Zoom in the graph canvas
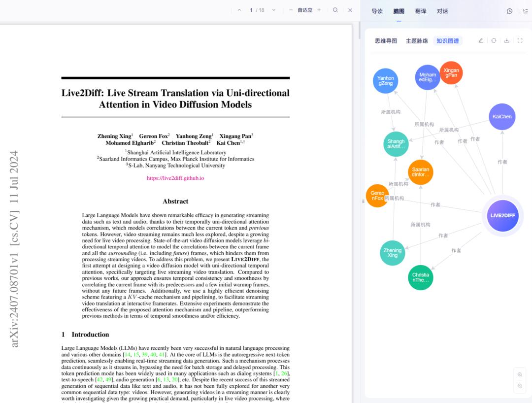Viewport: 532px width, 403px height. click(x=520, y=374)
